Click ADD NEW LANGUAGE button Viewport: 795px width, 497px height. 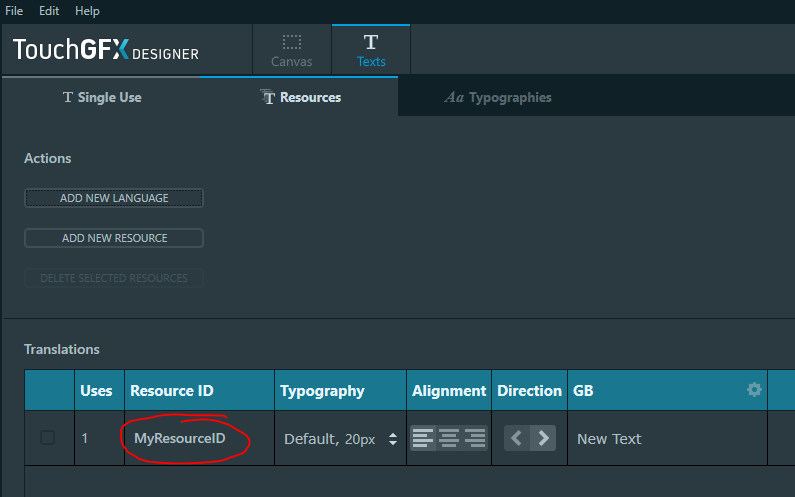tap(114, 198)
